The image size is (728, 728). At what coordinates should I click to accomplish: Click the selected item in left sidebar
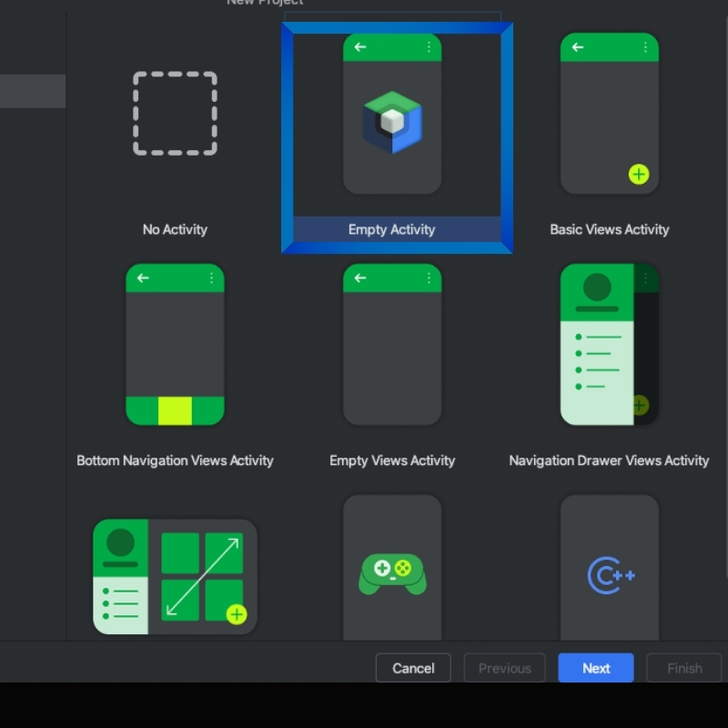[33, 91]
